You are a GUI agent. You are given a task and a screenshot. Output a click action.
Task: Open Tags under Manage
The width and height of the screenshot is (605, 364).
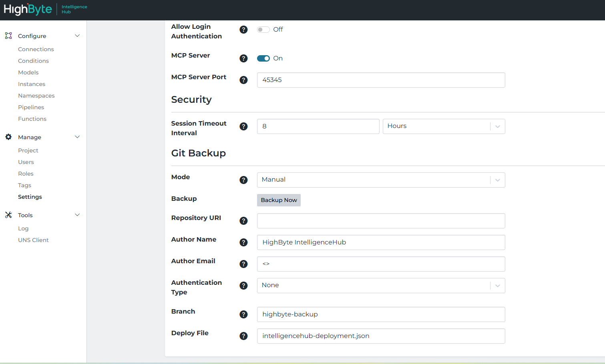(24, 185)
